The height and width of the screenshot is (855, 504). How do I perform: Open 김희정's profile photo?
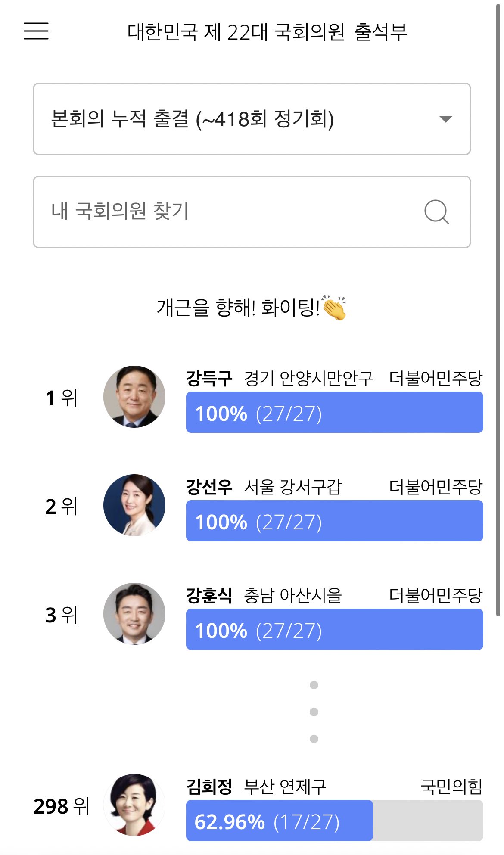pos(134,805)
